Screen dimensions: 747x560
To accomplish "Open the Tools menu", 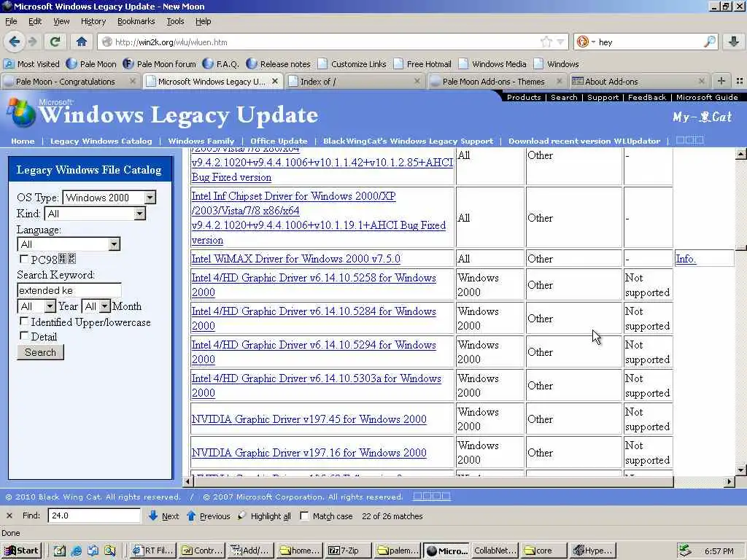I will (175, 21).
